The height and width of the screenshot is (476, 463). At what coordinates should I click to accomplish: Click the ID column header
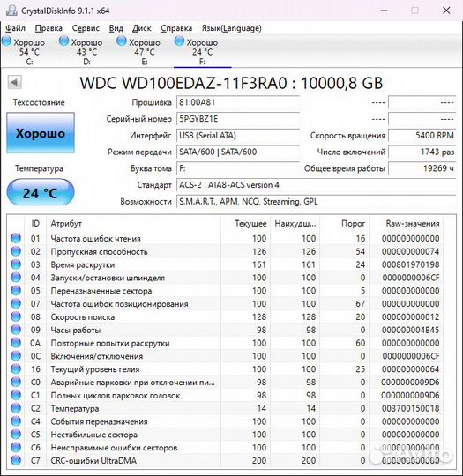35,224
